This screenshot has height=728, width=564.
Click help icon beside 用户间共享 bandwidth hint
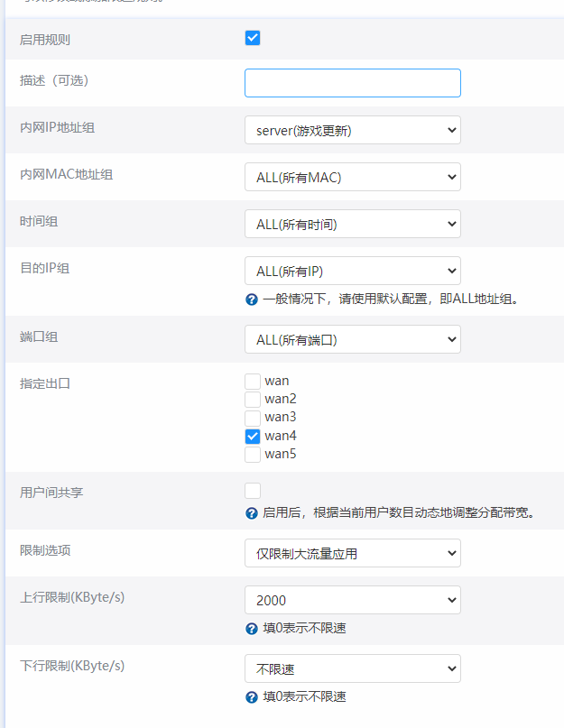click(252, 513)
